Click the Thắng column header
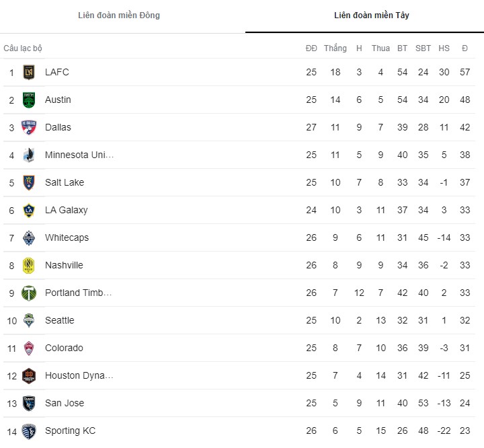Viewport: 484px width, 448px height. 335,48
